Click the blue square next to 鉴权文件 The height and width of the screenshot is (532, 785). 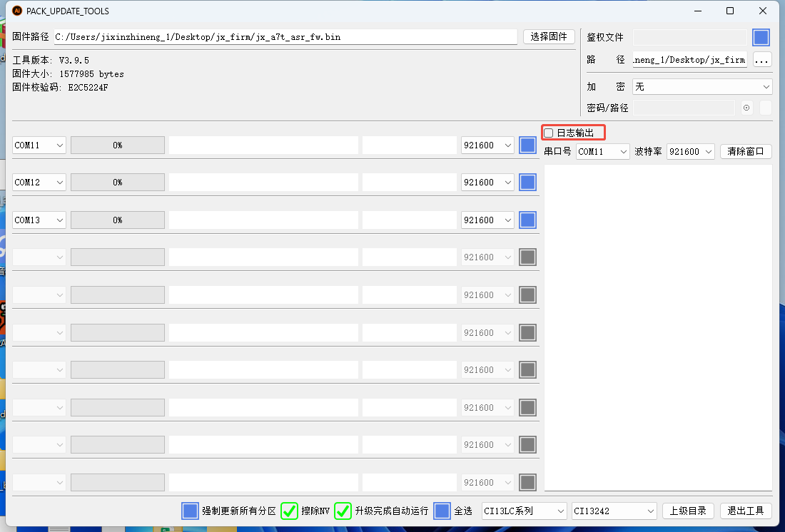point(761,37)
